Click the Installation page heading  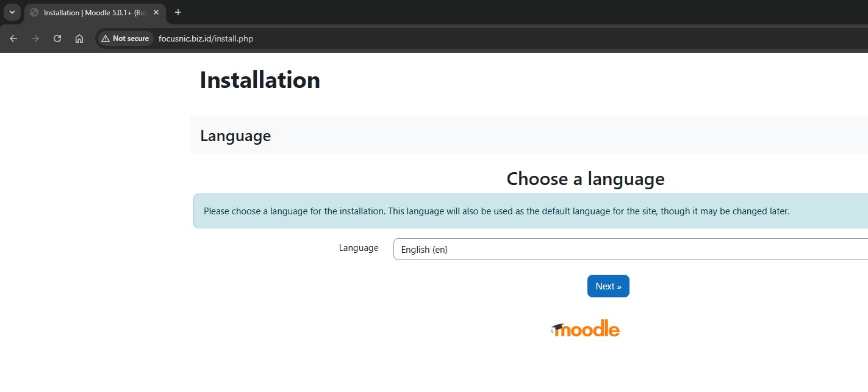pos(260,80)
